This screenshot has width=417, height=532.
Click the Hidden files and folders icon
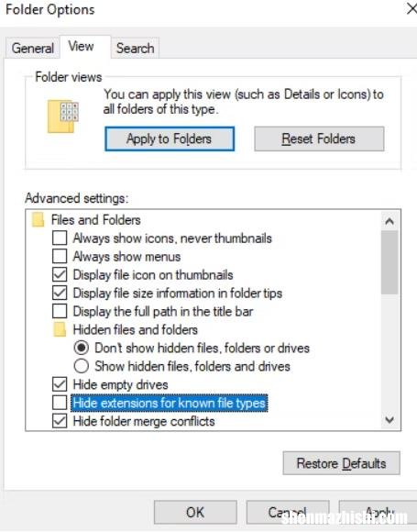pos(60,330)
